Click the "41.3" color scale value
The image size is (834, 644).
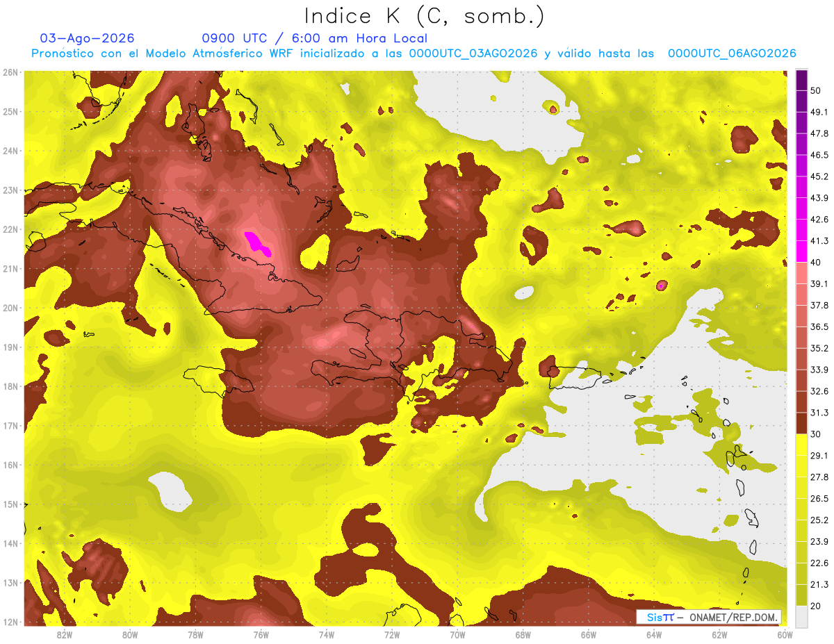pyautogui.click(x=819, y=241)
